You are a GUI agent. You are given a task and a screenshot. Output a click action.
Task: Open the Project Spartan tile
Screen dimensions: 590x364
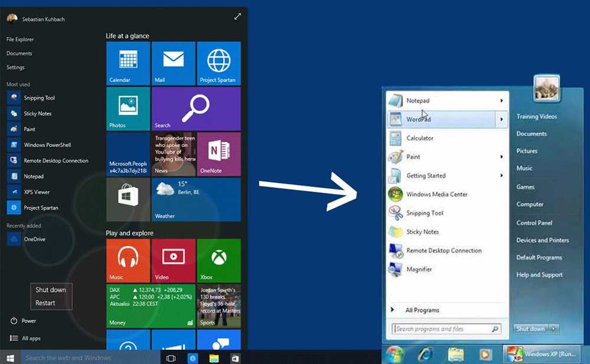(218, 63)
